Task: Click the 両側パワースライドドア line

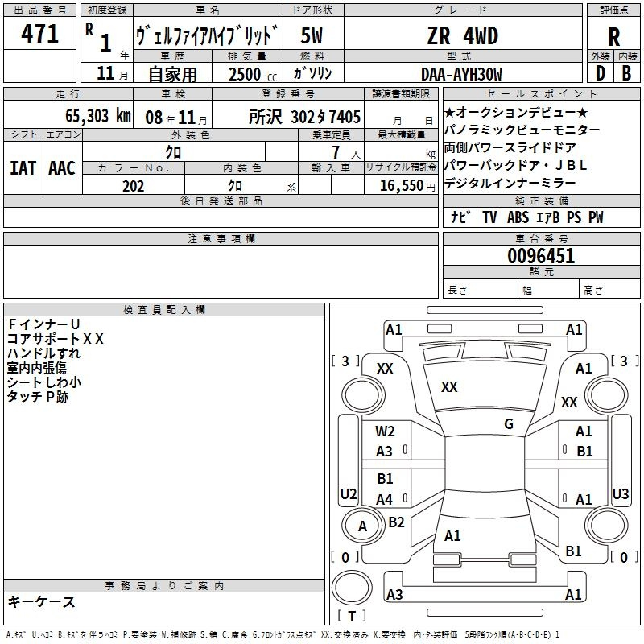Action: (x=510, y=147)
